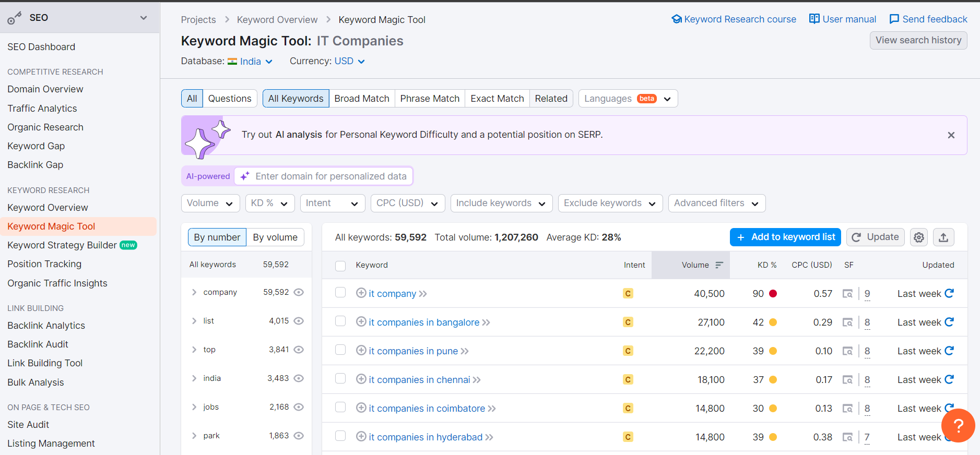Open the CPC (USD) filter dropdown
Viewport: 980px width, 455px height.
(x=408, y=203)
